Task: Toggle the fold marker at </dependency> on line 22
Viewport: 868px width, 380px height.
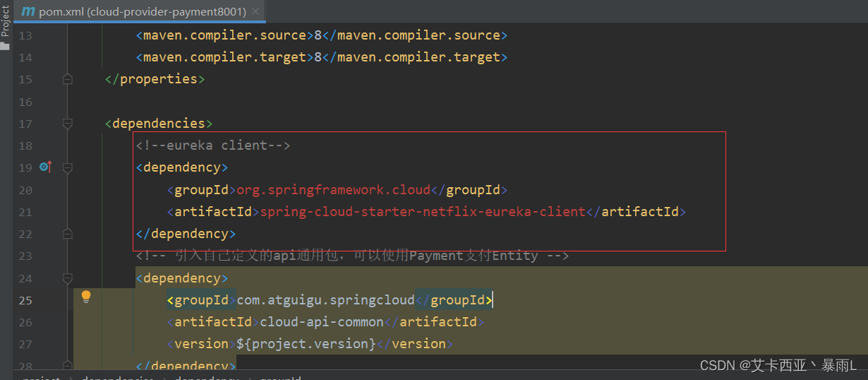Action: click(x=67, y=234)
